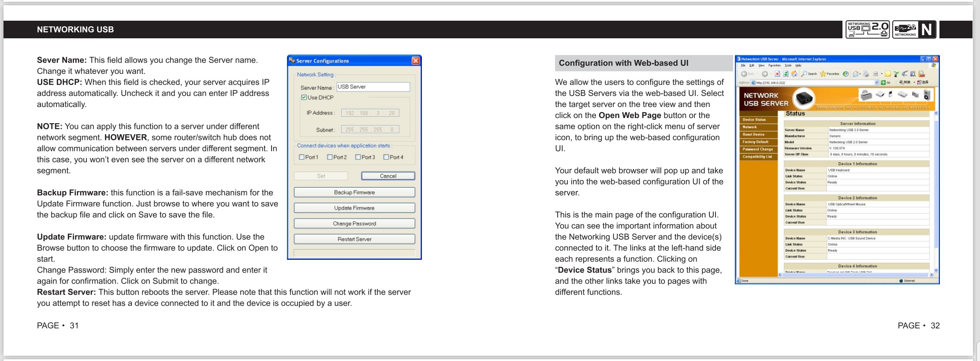This screenshot has width=980, height=361.
Task: Click the Print icon in IE toolbar
Action: [866, 74]
